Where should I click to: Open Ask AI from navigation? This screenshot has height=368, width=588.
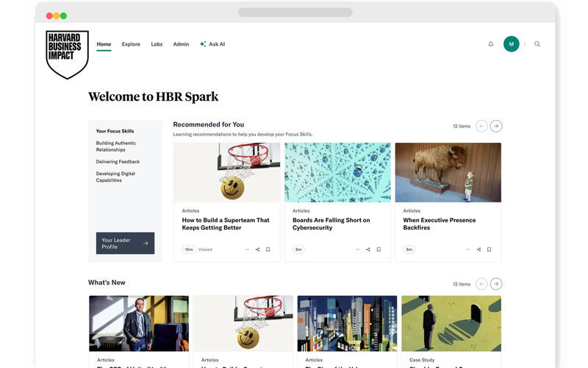(212, 44)
